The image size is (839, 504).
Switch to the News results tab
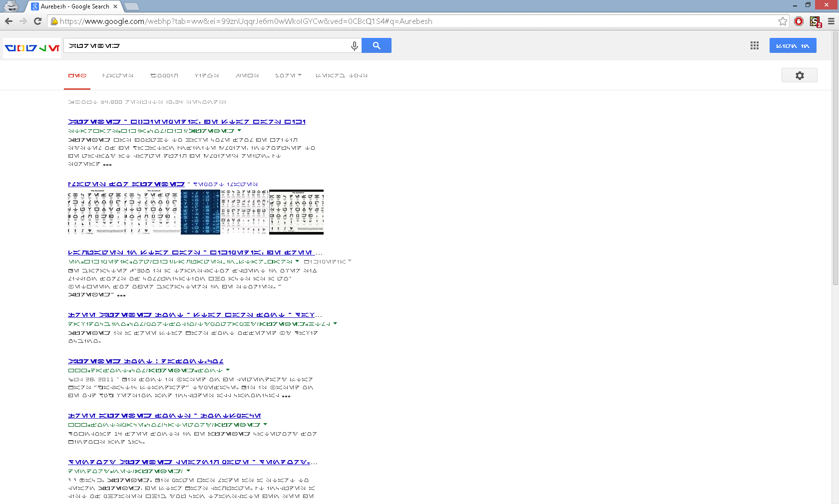coord(247,76)
